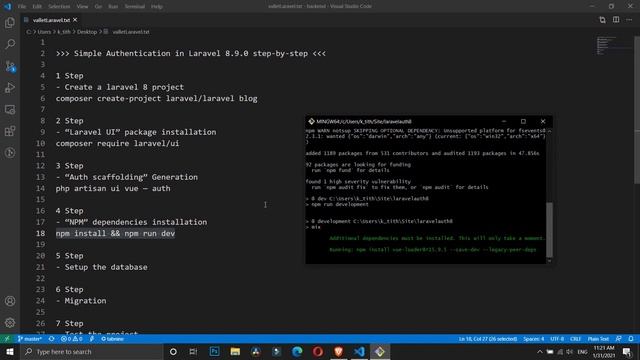
Task: Select the vallett.laravel.txt editor tab
Action: point(51,20)
